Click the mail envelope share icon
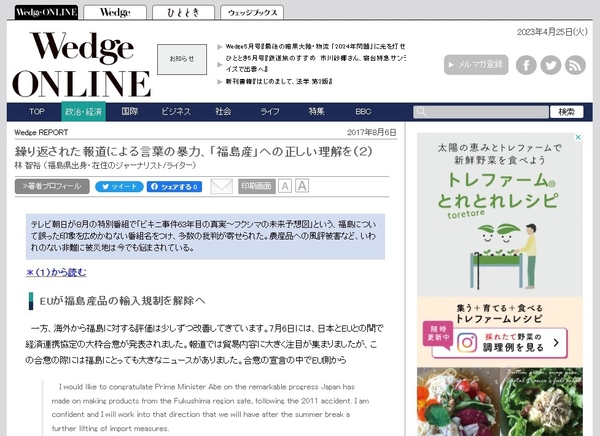600x436 pixels. [222, 186]
